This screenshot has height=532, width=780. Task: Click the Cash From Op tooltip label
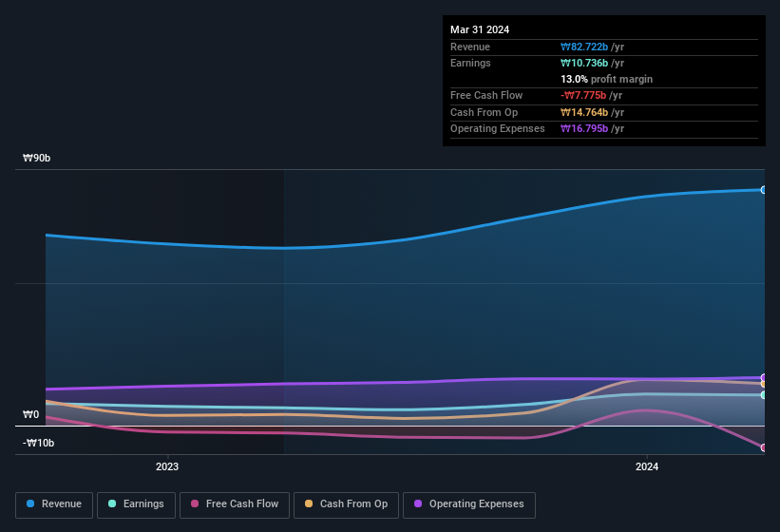tap(484, 112)
